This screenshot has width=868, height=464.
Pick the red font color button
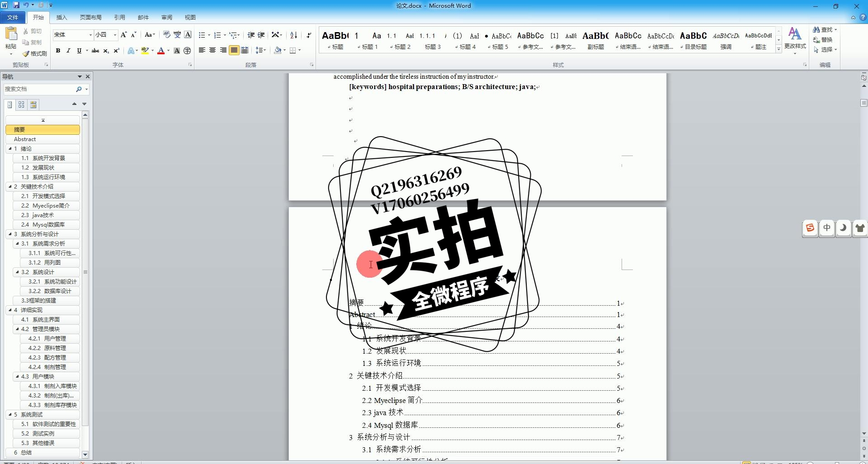tap(160, 51)
